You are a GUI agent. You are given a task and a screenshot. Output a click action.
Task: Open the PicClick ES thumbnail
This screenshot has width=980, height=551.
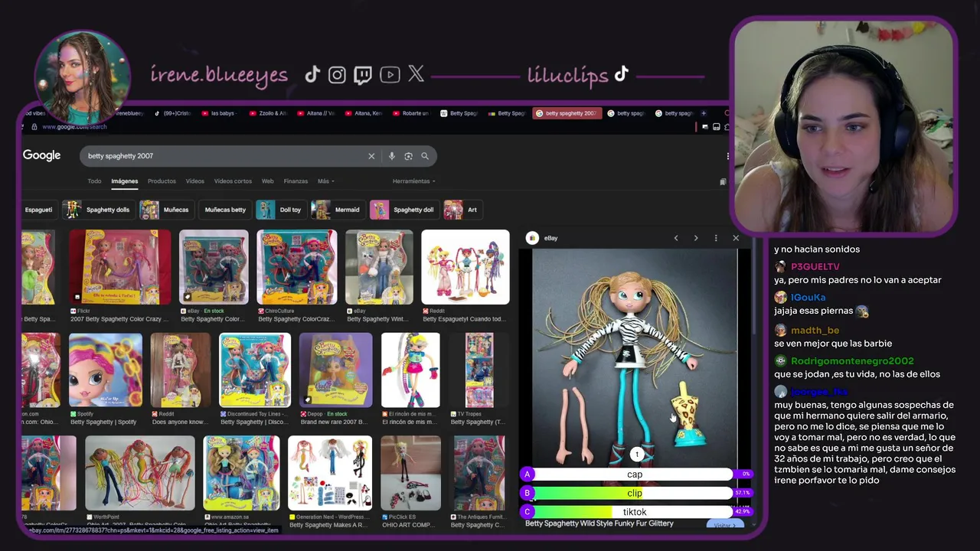410,473
